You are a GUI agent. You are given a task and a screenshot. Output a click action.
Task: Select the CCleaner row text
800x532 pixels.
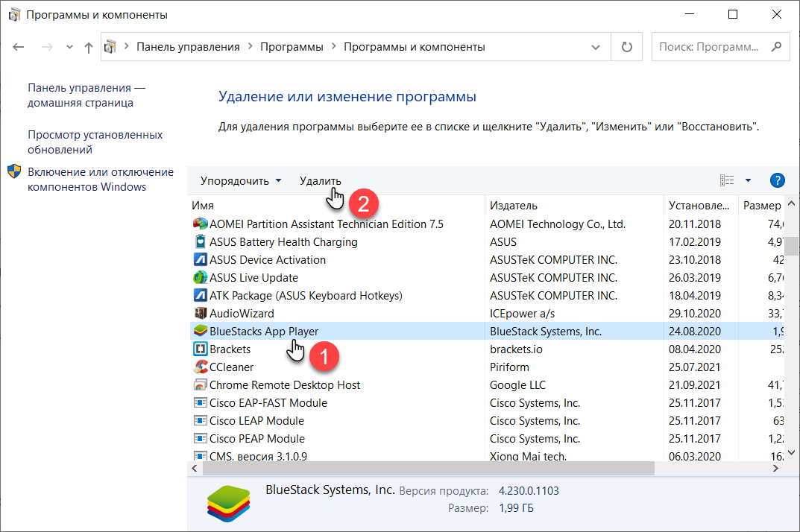click(x=231, y=367)
